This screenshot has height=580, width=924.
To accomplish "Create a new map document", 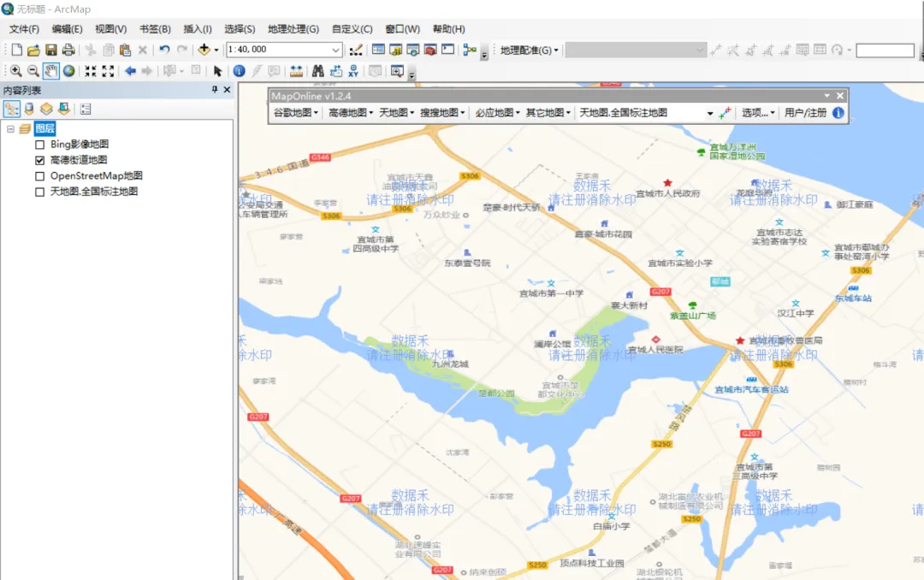I will pos(17,50).
